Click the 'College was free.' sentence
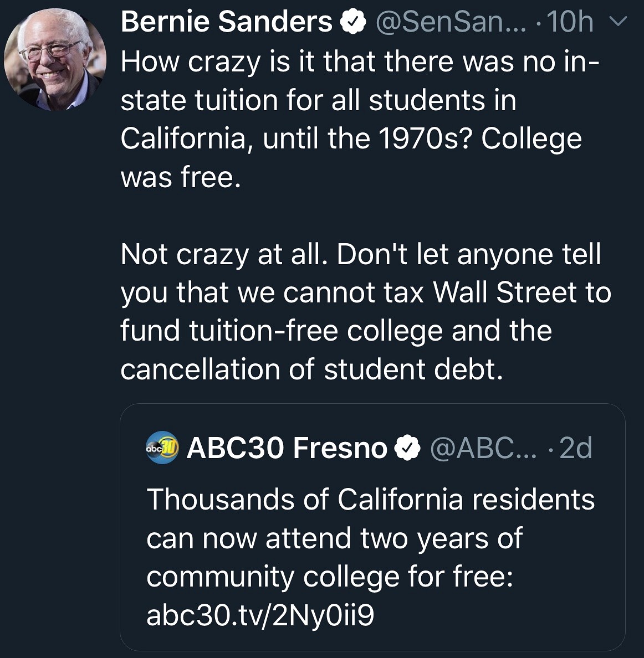Screen dimensions: 644x658 point(351,158)
